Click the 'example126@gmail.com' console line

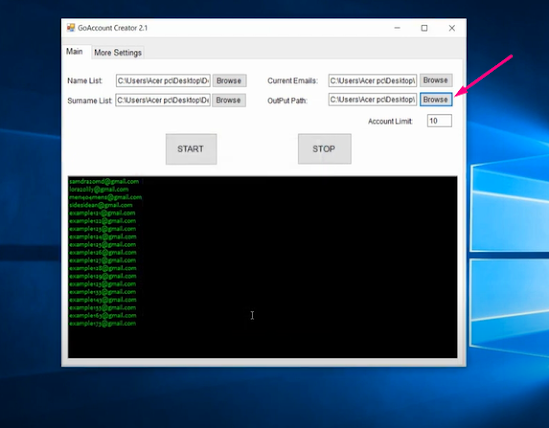[103, 253]
